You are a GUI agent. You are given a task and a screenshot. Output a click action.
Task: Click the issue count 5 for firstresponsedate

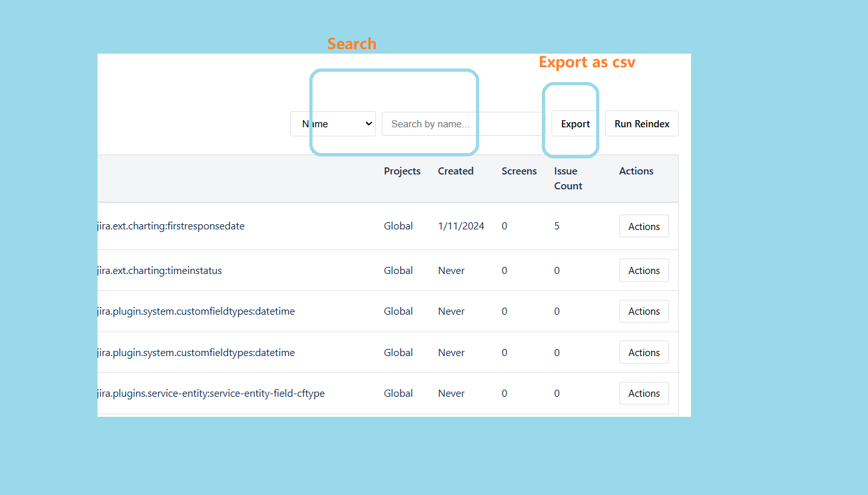coord(557,226)
